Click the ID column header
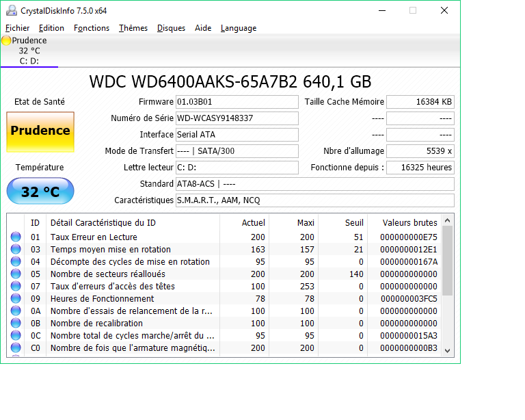 35,223
